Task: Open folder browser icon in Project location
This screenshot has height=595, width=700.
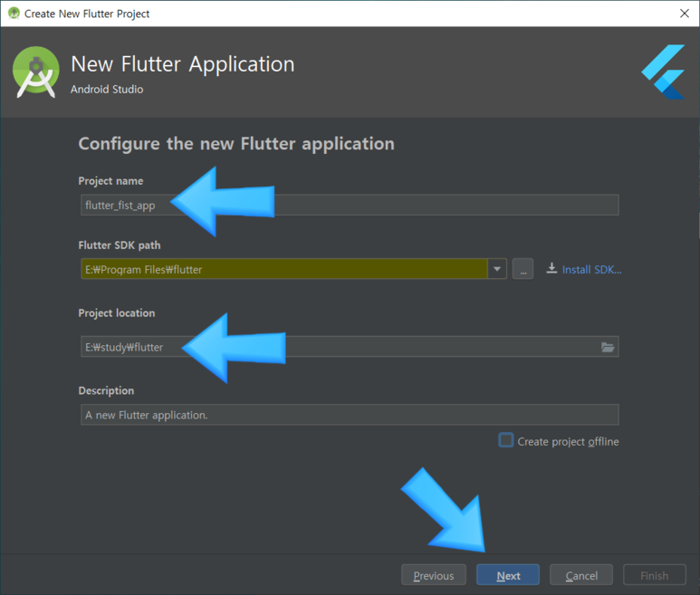Action: point(608,347)
